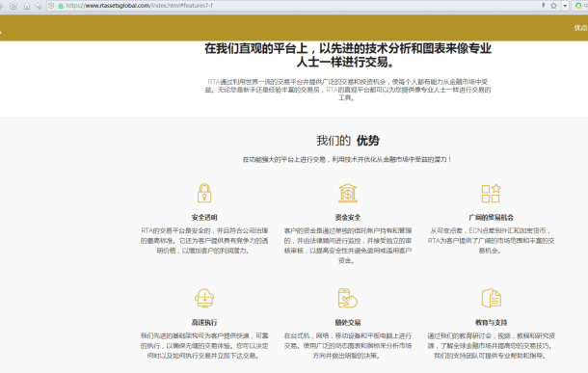Viewport: 588px width, 373px height.
Task: Click description starting 通过我们的教育研讨会
Action: point(491,345)
